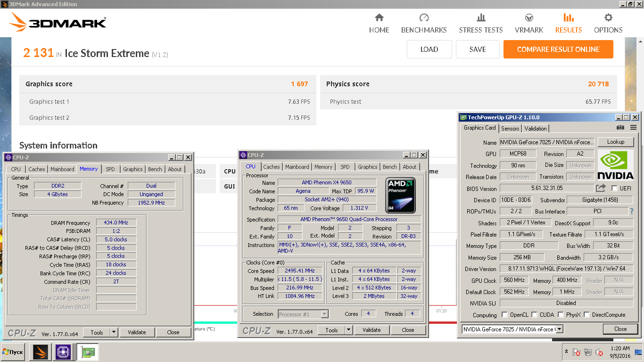
Task: Click the LOAD button in 3DMark
Action: pos(429,49)
